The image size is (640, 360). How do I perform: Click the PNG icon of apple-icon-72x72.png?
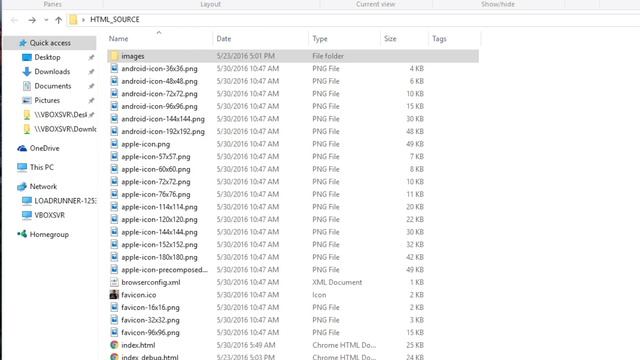coord(114,182)
